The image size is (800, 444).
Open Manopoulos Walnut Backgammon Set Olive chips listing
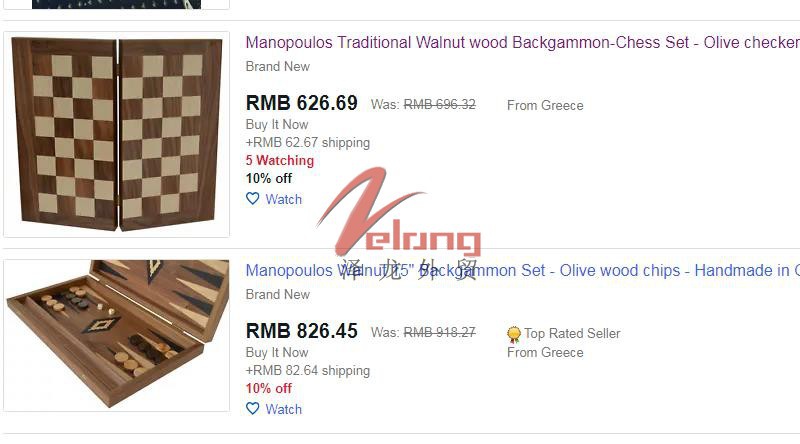pyautogui.click(x=522, y=270)
